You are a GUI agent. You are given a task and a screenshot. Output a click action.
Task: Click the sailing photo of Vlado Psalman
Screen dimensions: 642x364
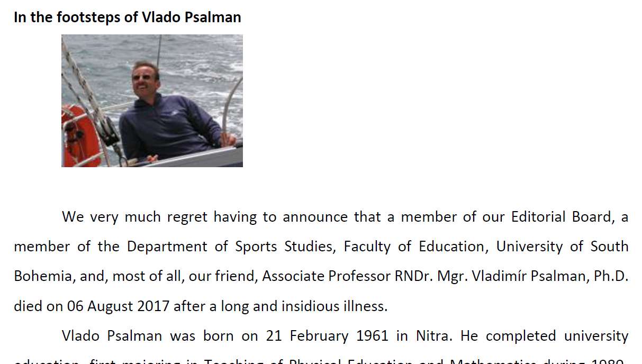click(x=152, y=101)
